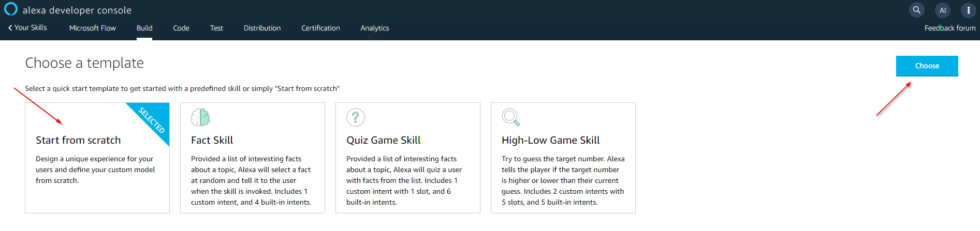Pick the Fact Skill template title
980x231 pixels.
pos(212,140)
